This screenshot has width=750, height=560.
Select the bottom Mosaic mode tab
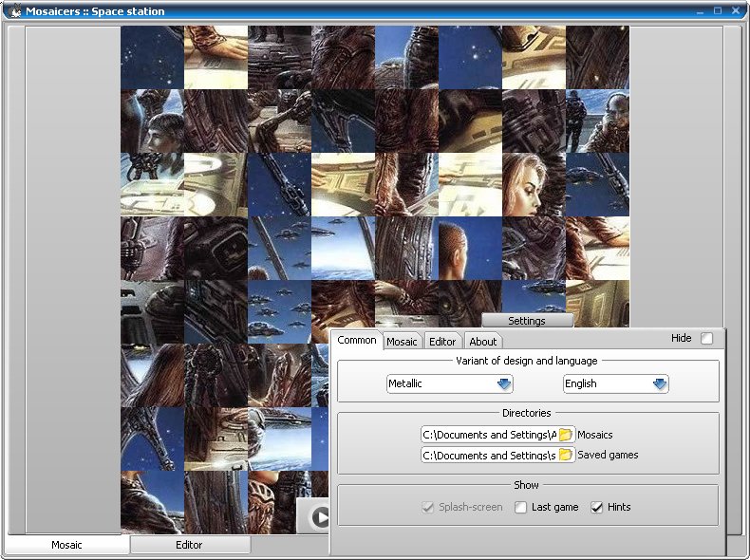click(x=66, y=545)
